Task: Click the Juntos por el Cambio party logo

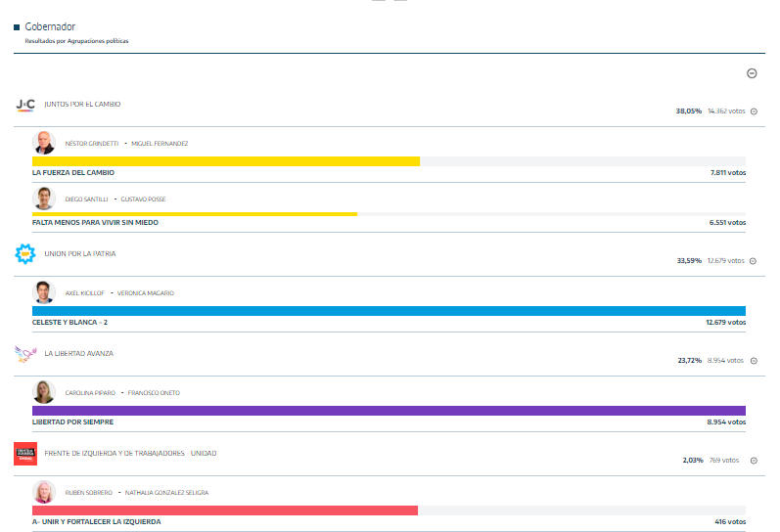Action: [x=25, y=104]
